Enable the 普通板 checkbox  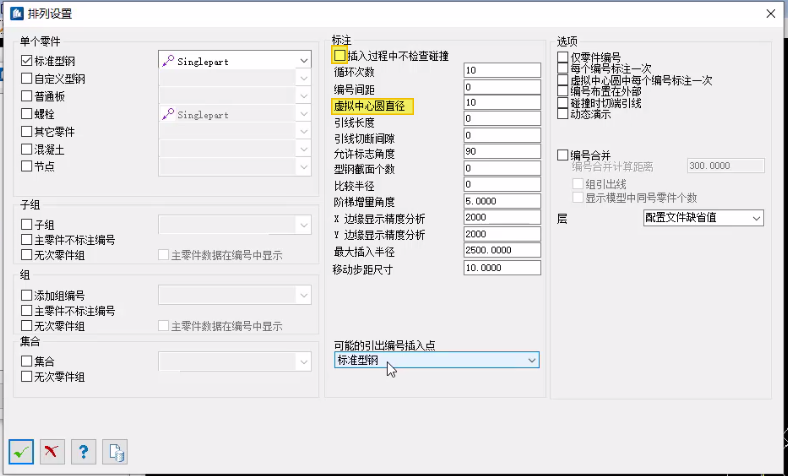tap(27, 96)
